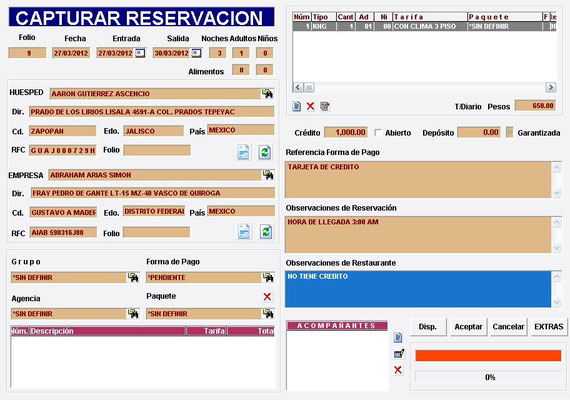This screenshot has width=570, height=400.
Task: Click the guest RFC field
Action: tap(63, 150)
